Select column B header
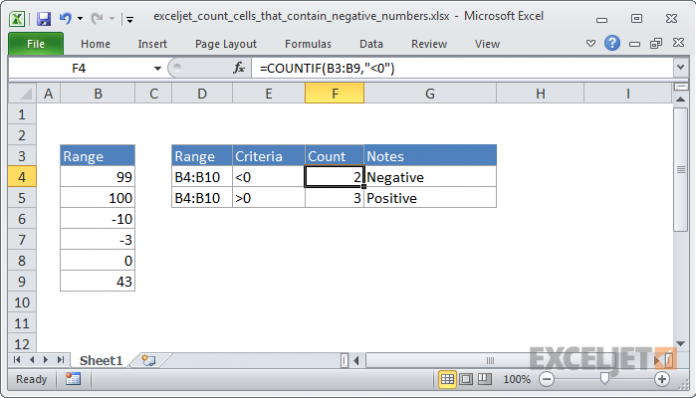The width and height of the screenshot is (696, 398). click(x=98, y=94)
